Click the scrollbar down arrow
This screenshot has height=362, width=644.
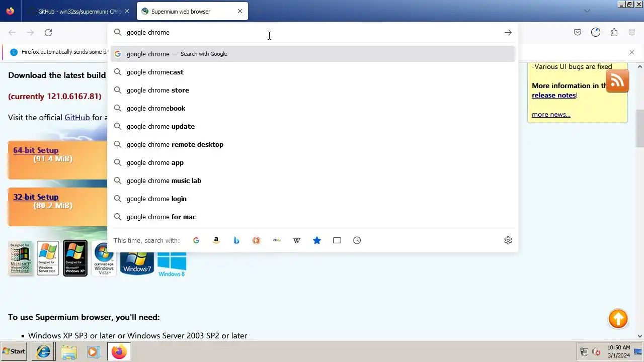(x=640, y=336)
